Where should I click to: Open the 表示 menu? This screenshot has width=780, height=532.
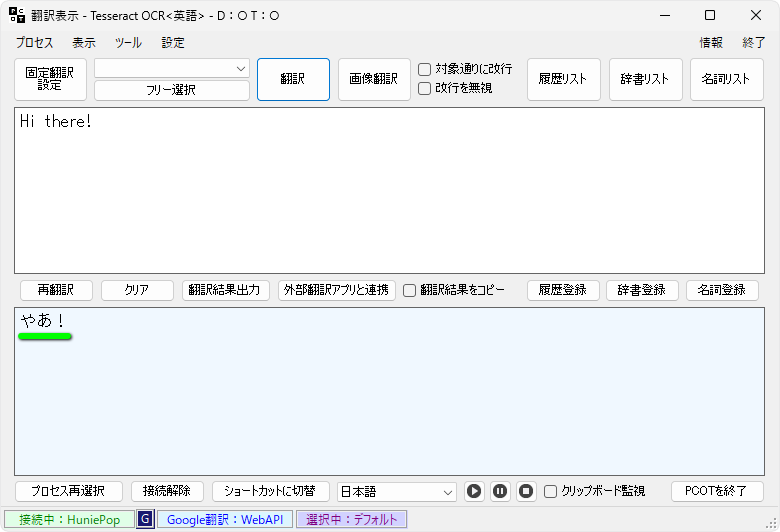[x=84, y=43]
